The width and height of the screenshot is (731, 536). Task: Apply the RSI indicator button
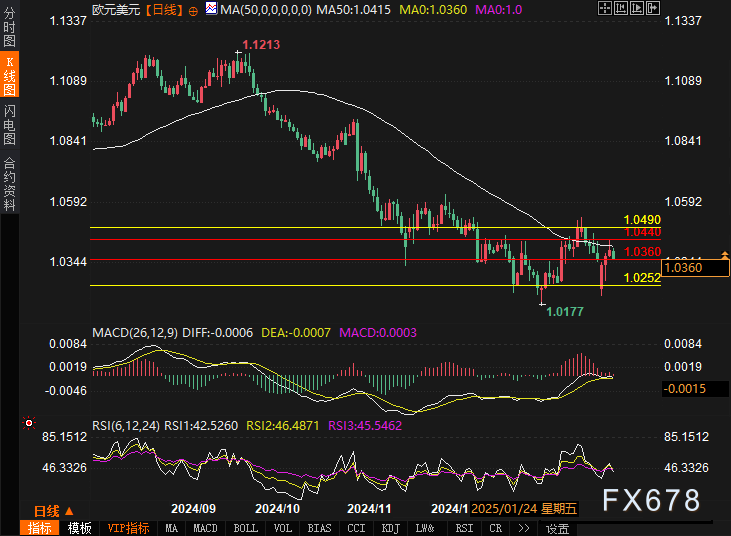pyautogui.click(x=464, y=528)
